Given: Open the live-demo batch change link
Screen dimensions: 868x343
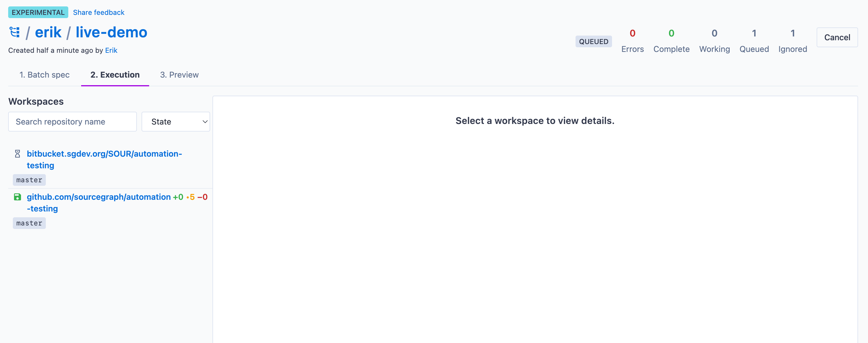Looking at the screenshot, I should point(111,32).
